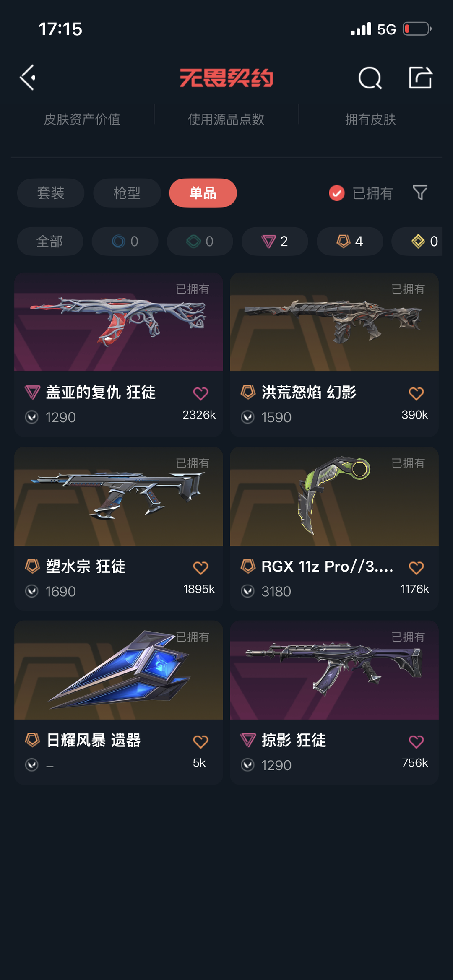The height and width of the screenshot is (980, 453).
Task: Select the 枪型 tab
Action: point(127,193)
